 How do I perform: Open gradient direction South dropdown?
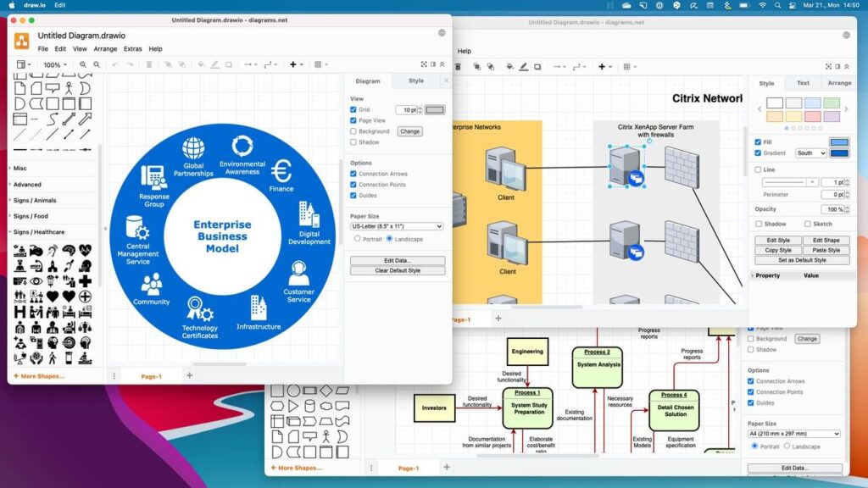[x=811, y=152]
